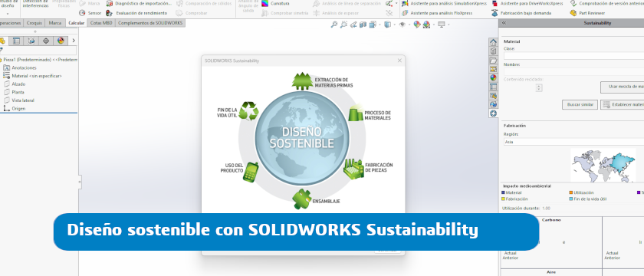Click the Apply Scene icon
The image size is (644, 276).
tap(427, 25)
